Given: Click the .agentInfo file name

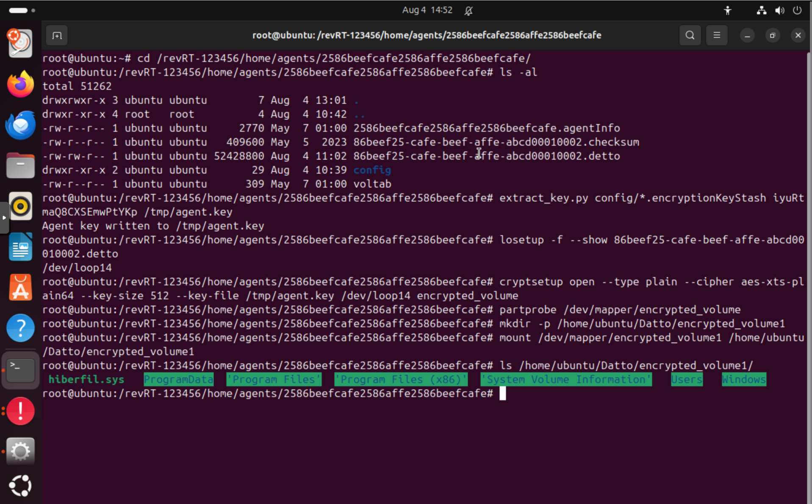Looking at the screenshot, I should pos(487,128).
